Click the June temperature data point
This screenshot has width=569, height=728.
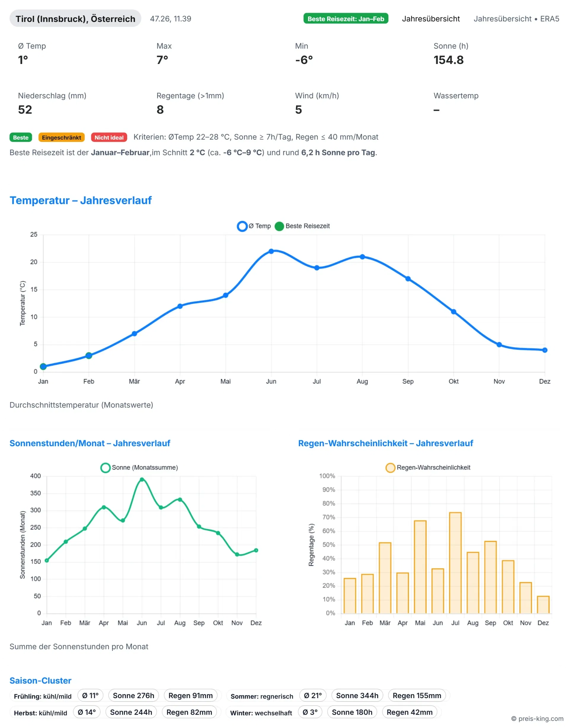coord(271,251)
